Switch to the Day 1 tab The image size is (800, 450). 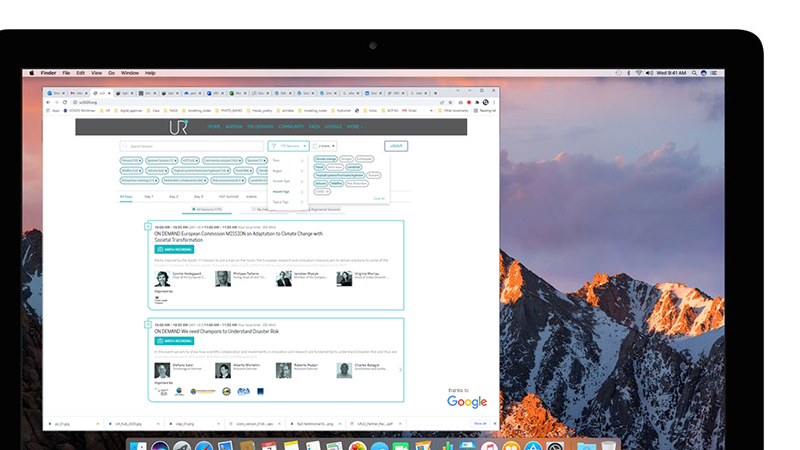149,197
